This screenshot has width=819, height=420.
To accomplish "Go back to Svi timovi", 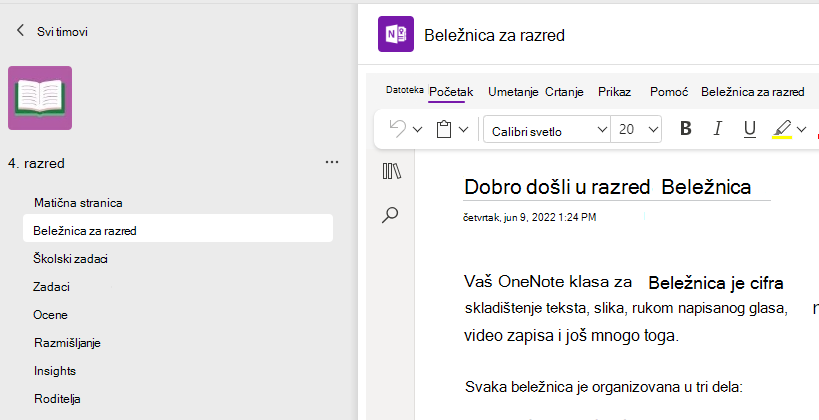I will pos(51,31).
